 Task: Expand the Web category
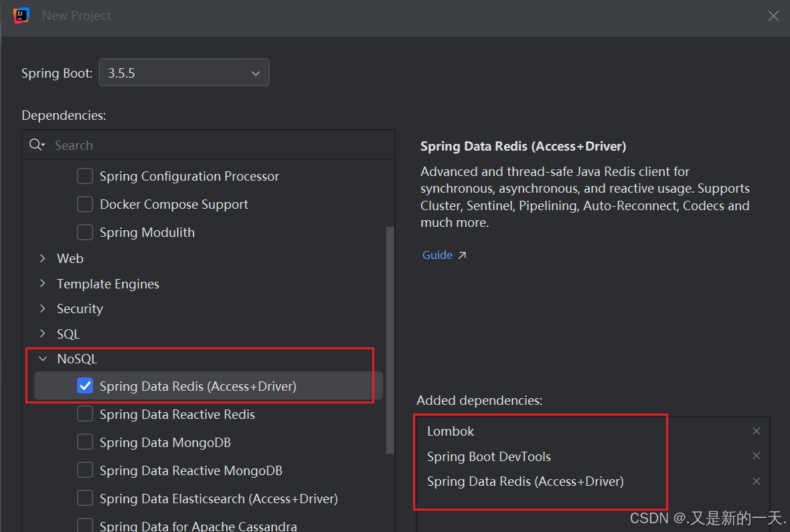click(43, 258)
